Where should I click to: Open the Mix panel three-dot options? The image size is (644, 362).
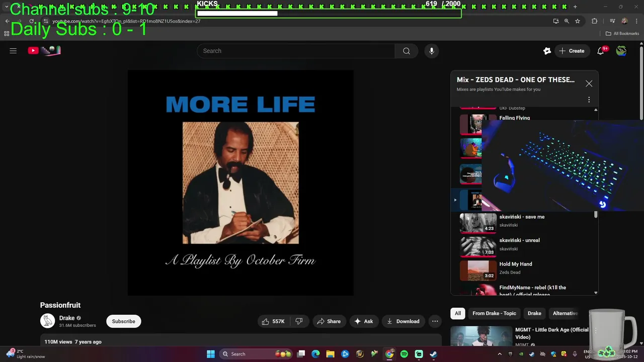[x=589, y=100]
